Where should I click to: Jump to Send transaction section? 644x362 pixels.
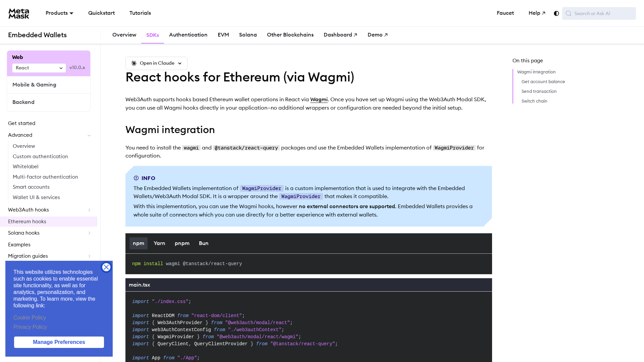pos(539,92)
